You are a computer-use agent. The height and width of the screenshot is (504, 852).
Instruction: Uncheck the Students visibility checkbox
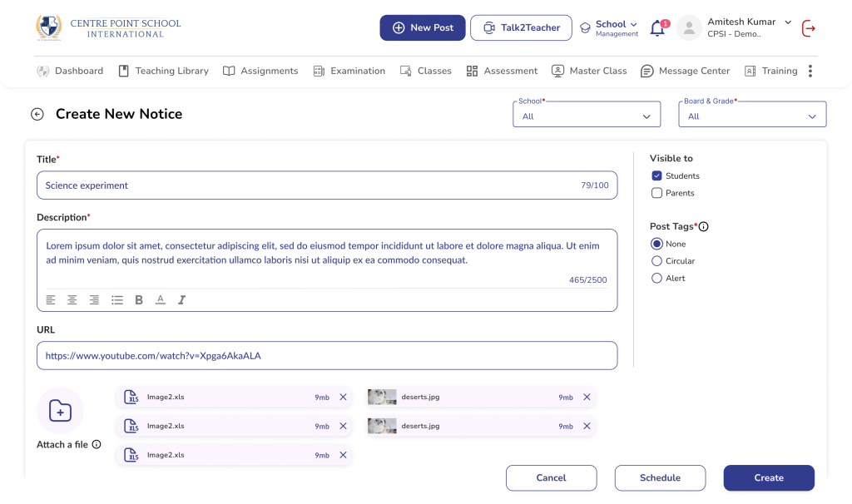(656, 175)
